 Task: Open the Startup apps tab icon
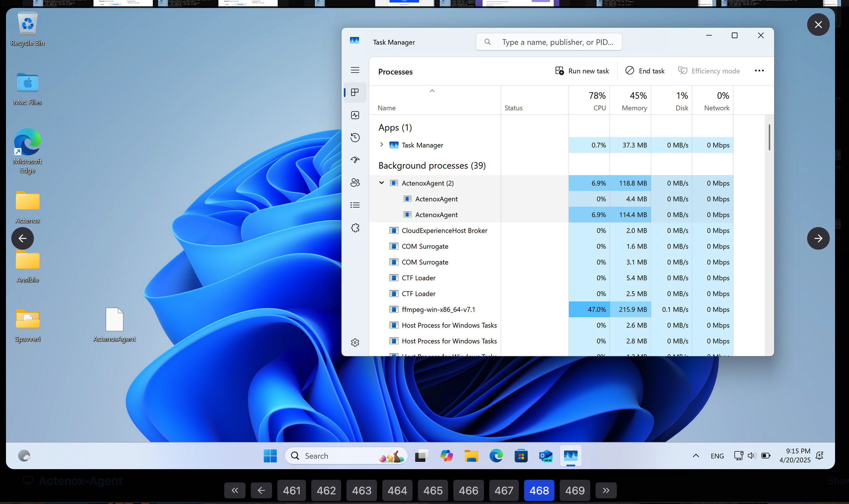[x=355, y=160]
